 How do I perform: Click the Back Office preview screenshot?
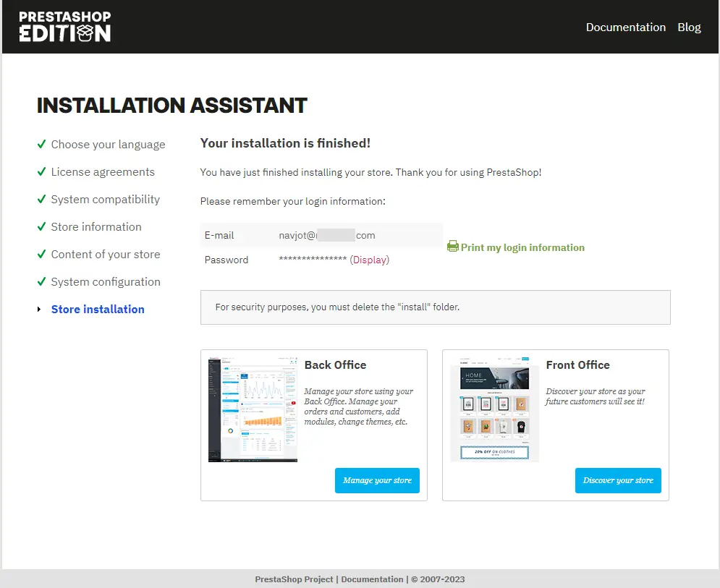(x=253, y=408)
